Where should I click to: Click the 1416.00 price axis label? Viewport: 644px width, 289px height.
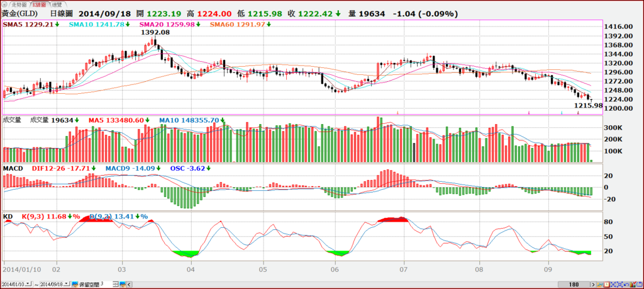pyautogui.click(x=619, y=26)
